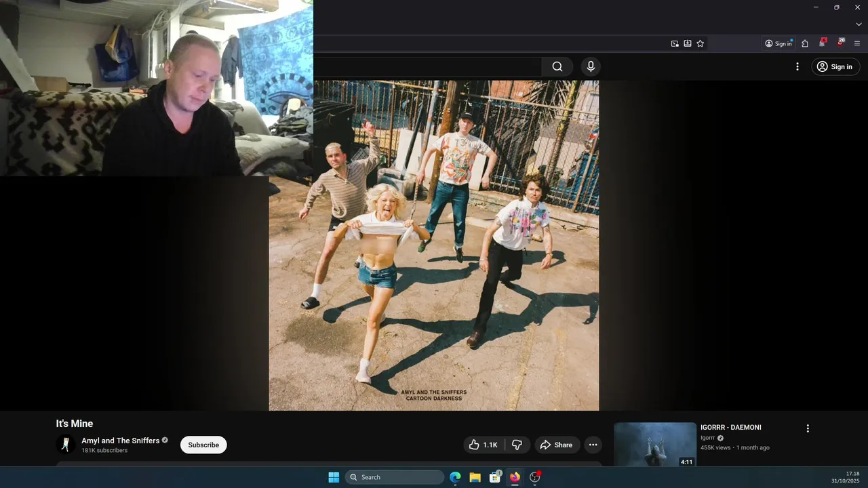Open YouTube settings three-dot menu beside Sign in
The height and width of the screenshot is (488, 868).
point(797,66)
